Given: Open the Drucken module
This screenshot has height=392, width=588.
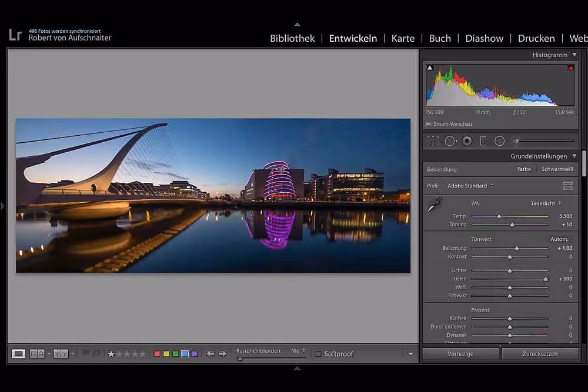Looking at the screenshot, I should point(536,39).
